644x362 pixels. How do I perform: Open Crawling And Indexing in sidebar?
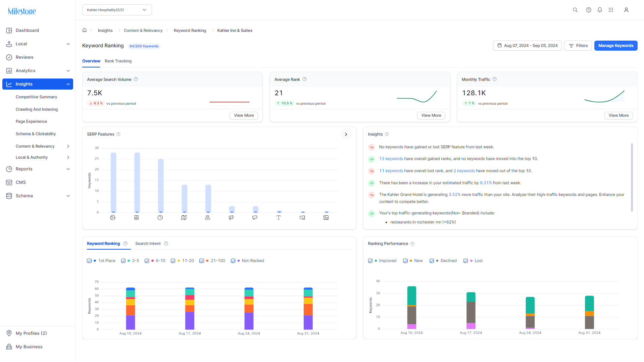(x=37, y=109)
